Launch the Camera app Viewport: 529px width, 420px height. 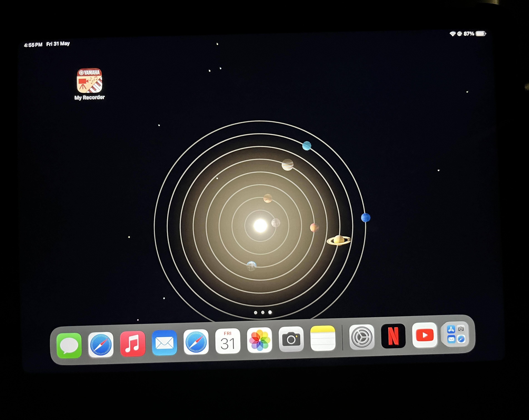click(x=291, y=339)
